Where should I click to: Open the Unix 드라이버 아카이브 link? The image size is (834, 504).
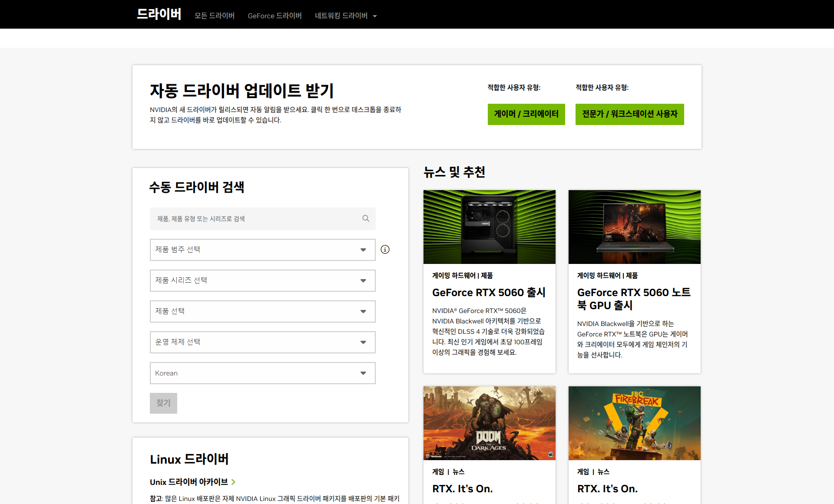coord(189,482)
